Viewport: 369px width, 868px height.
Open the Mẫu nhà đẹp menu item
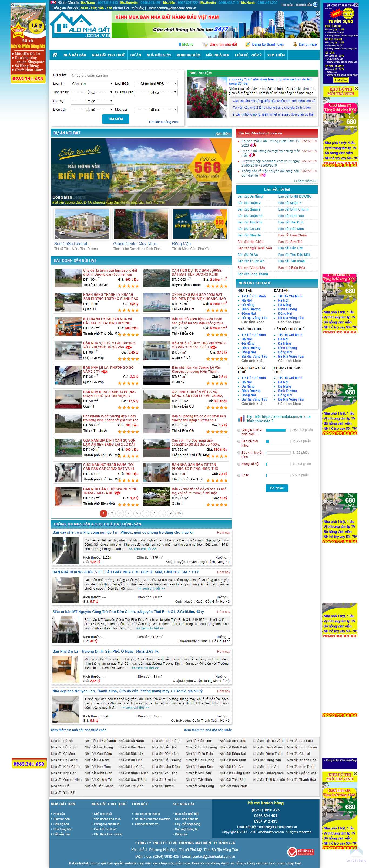(x=217, y=55)
